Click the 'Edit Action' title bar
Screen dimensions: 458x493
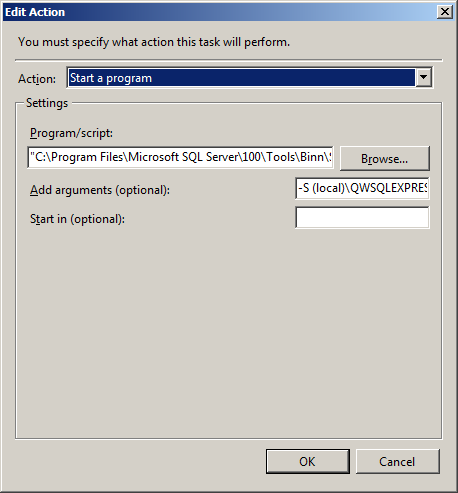(x=220, y=12)
